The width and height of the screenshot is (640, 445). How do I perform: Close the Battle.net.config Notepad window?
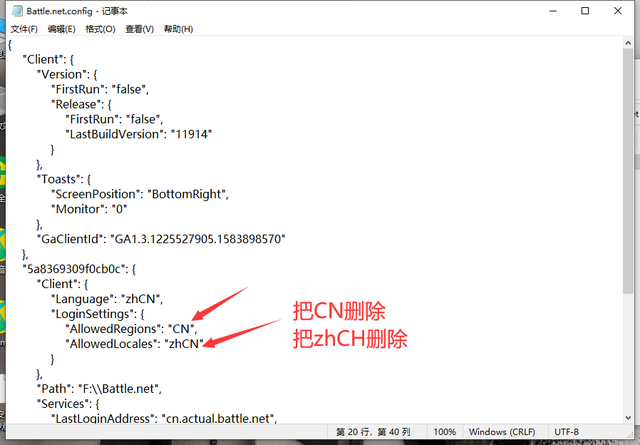click(x=618, y=11)
